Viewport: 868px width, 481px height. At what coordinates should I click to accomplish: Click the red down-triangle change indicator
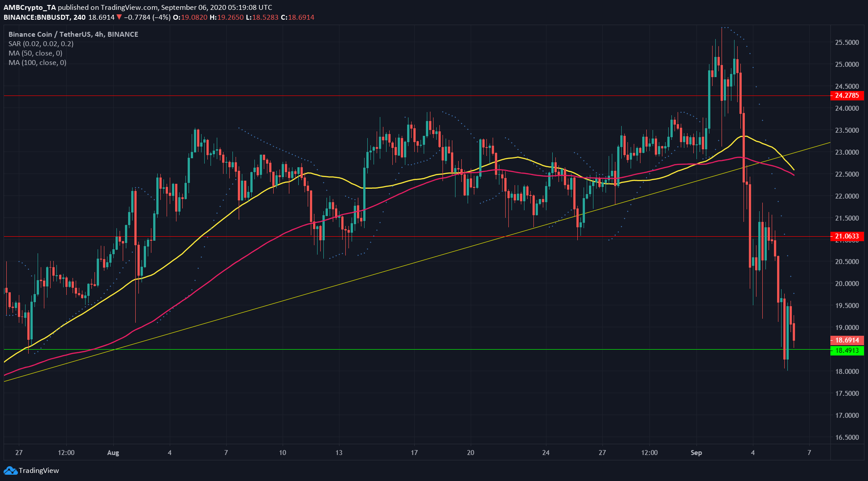coord(119,17)
